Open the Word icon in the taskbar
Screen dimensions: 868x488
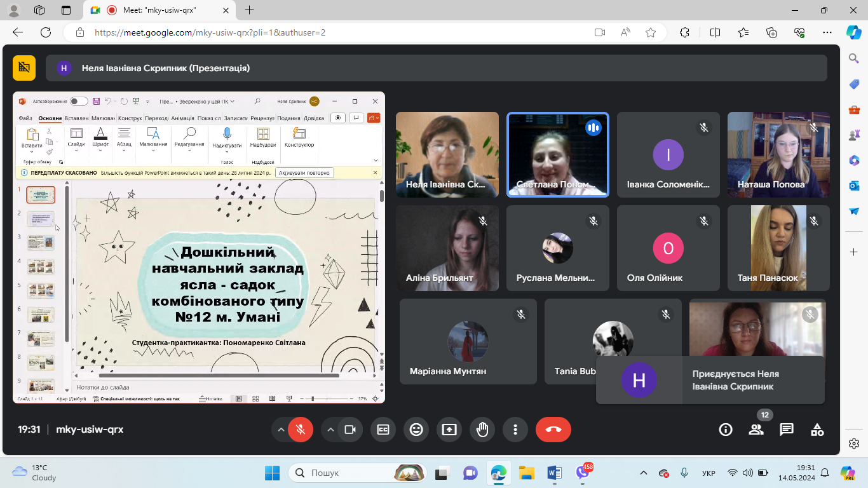pyautogui.click(x=554, y=473)
